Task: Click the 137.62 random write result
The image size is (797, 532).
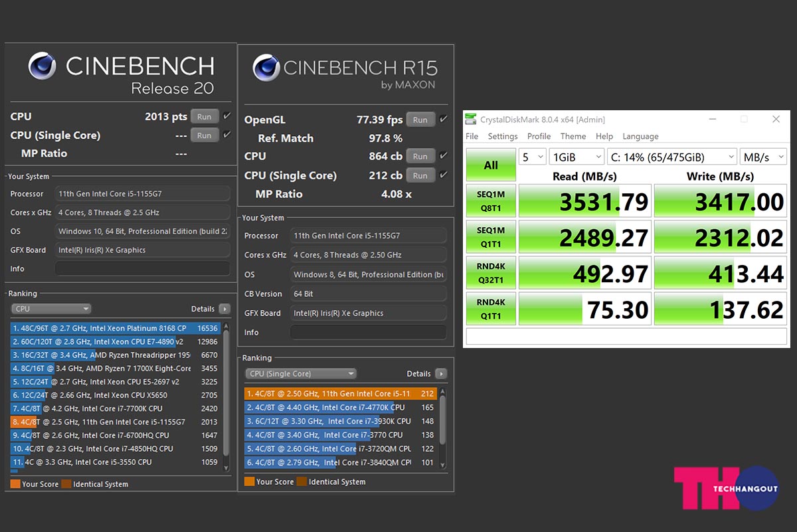Action: pos(720,308)
